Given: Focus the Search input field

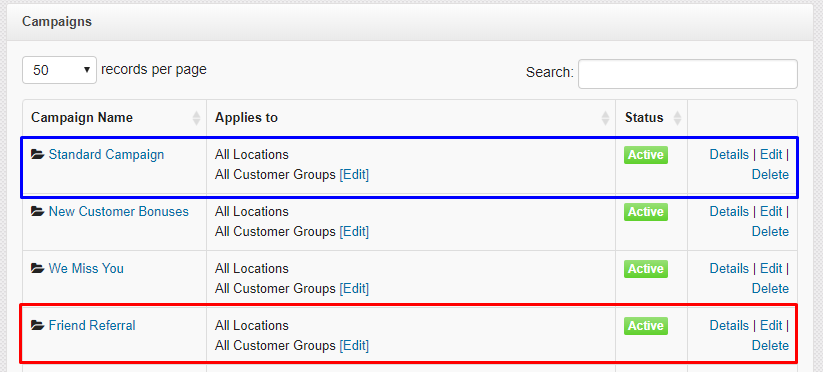Looking at the screenshot, I should (688, 74).
